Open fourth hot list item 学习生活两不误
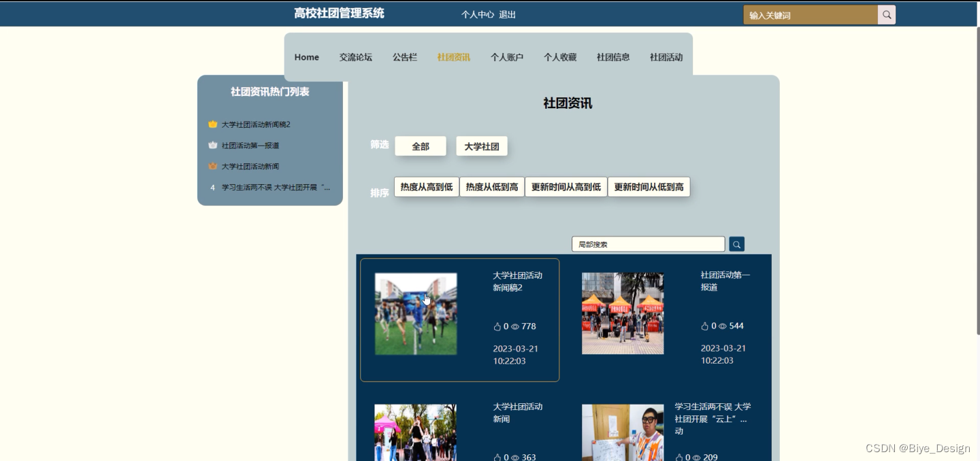Image resolution: width=980 pixels, height=461 pixels. coord(276,187)
